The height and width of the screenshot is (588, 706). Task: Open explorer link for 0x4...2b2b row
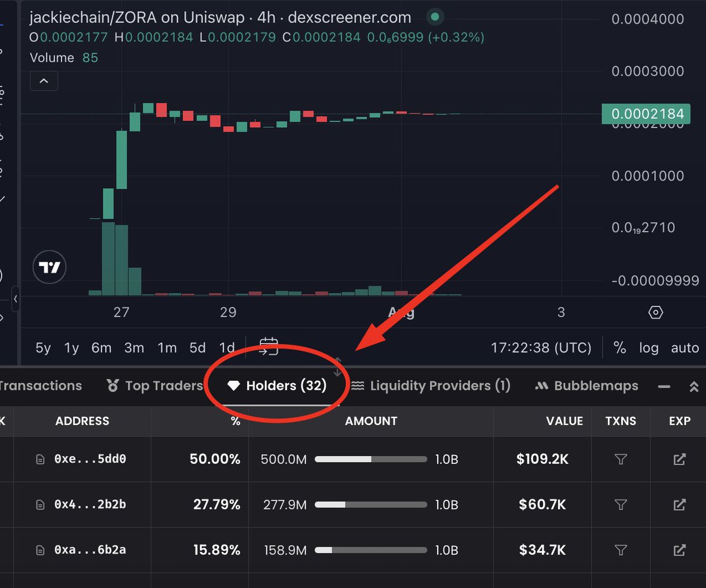(680, 504)
